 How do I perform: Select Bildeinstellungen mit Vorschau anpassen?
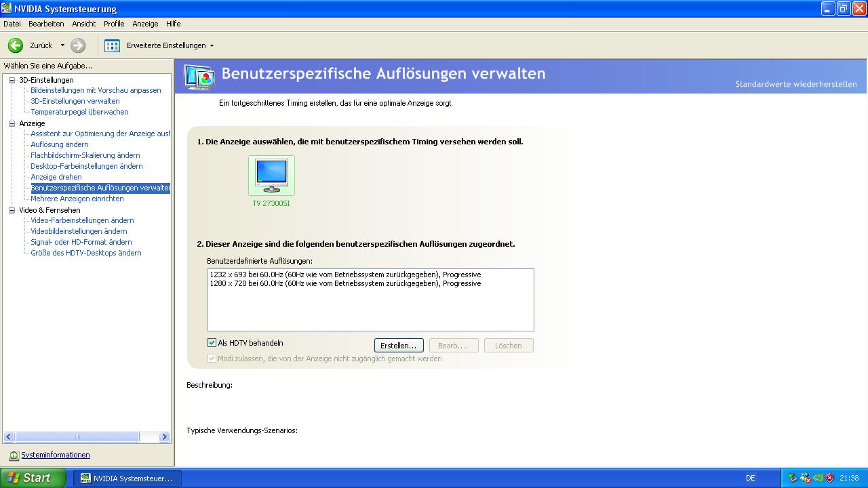tap(96, 90)
